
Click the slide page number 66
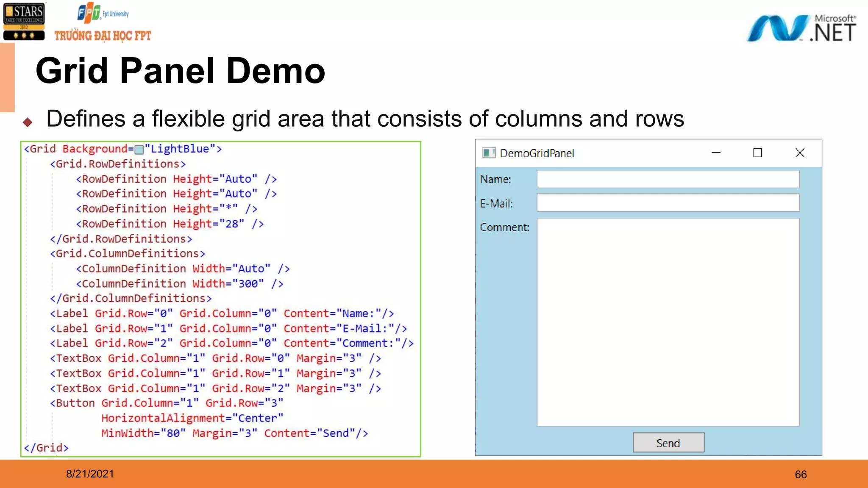click(x=801, y=474)
